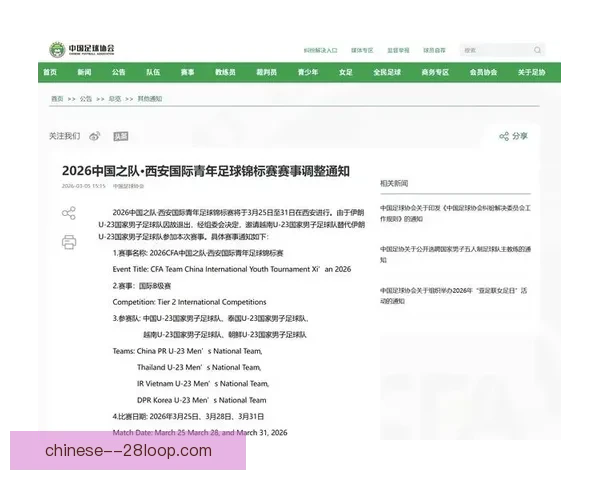Click the line 'IR Vietnam U-23 Men's National Team'

click(x=203, y=384)
